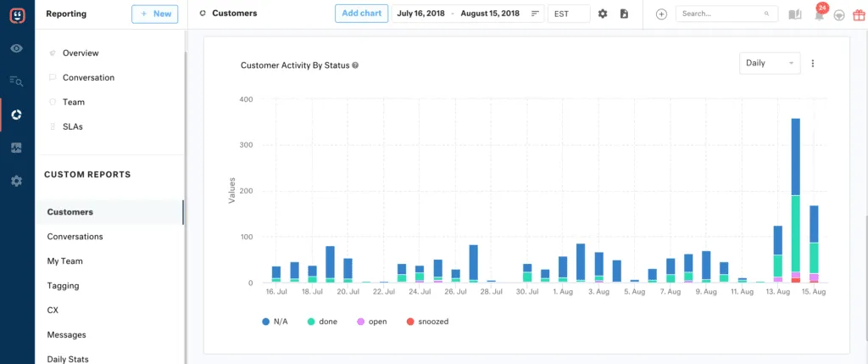Open the eye icon view in left rail
The width and height of the screenshot is (868, 364).
16,48
